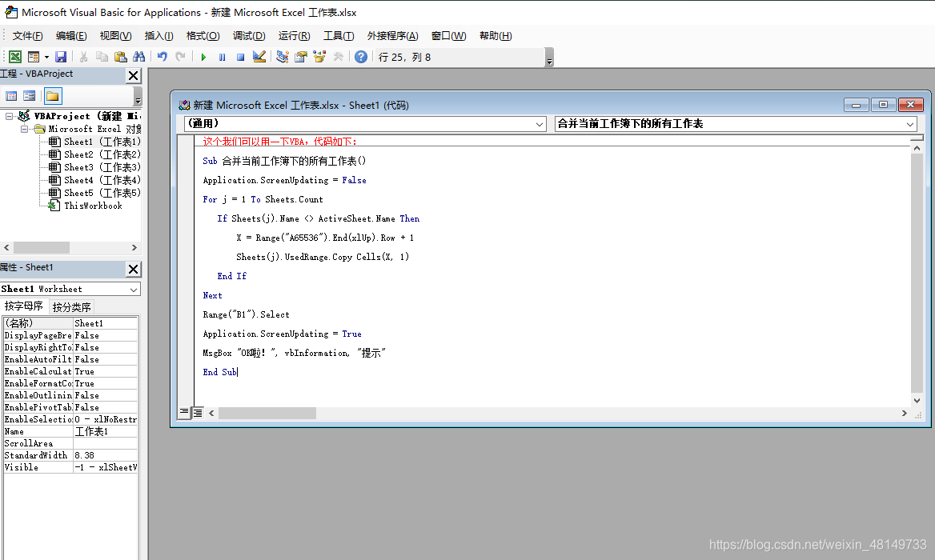This screenshot has width=935, height=560.
Task: Click the View Microsoft Excel toolbar icon
Action: [15, 57]
